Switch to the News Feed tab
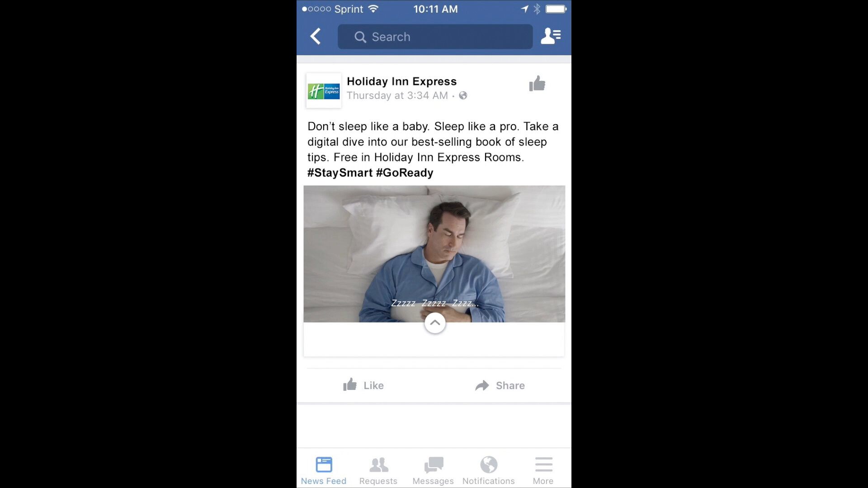 (324, 470)
